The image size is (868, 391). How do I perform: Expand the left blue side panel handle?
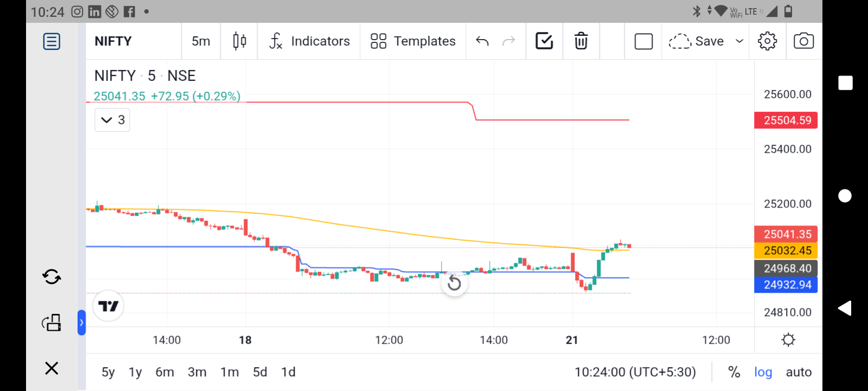tap(81, 323)
